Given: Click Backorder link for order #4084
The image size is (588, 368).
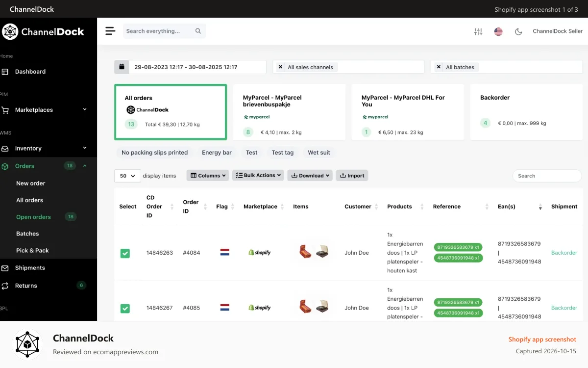Looking at the screenshot, I should click(564, 253).
